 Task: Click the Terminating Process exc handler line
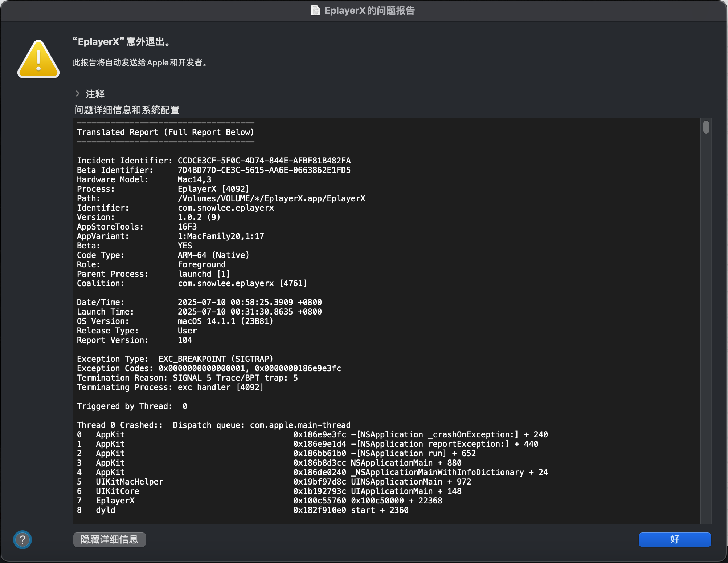[170, 387]
